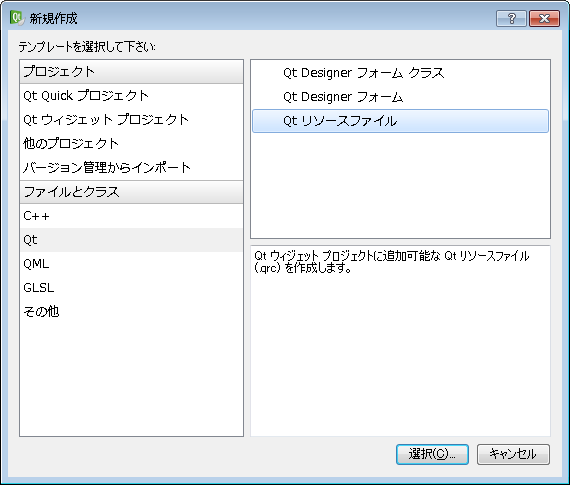Select the GLSL category
Screen dimensions: 570x485
[131, 288]
